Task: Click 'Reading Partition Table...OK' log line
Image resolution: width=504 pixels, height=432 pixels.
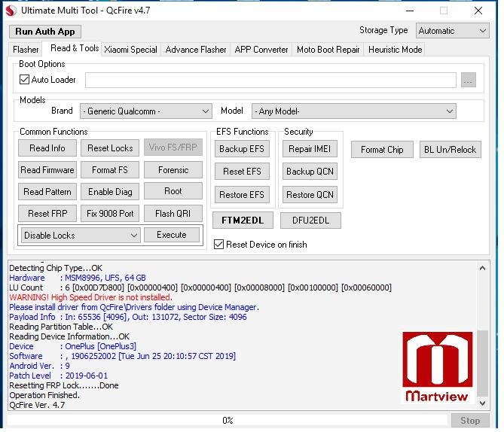Action: pyautogui.click(x=61, y=327)
